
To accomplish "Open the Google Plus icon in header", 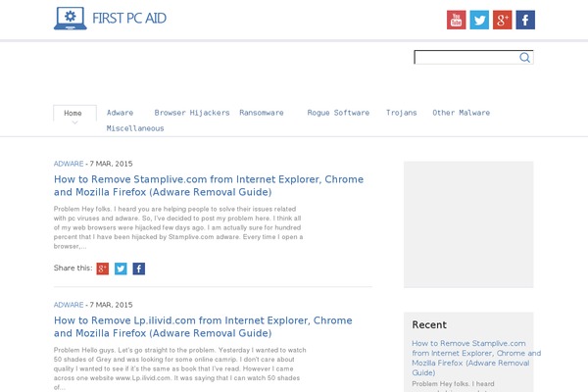I will tap(502, 20).
